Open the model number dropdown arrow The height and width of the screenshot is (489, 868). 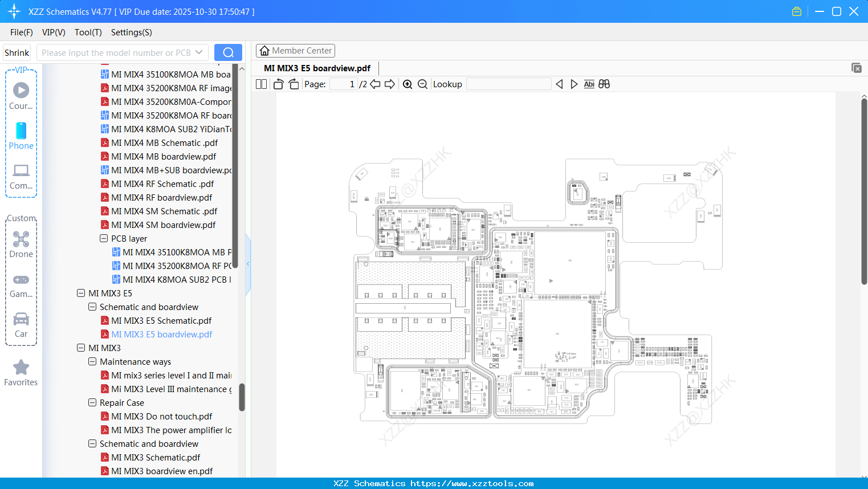click(x=199, y=52)
